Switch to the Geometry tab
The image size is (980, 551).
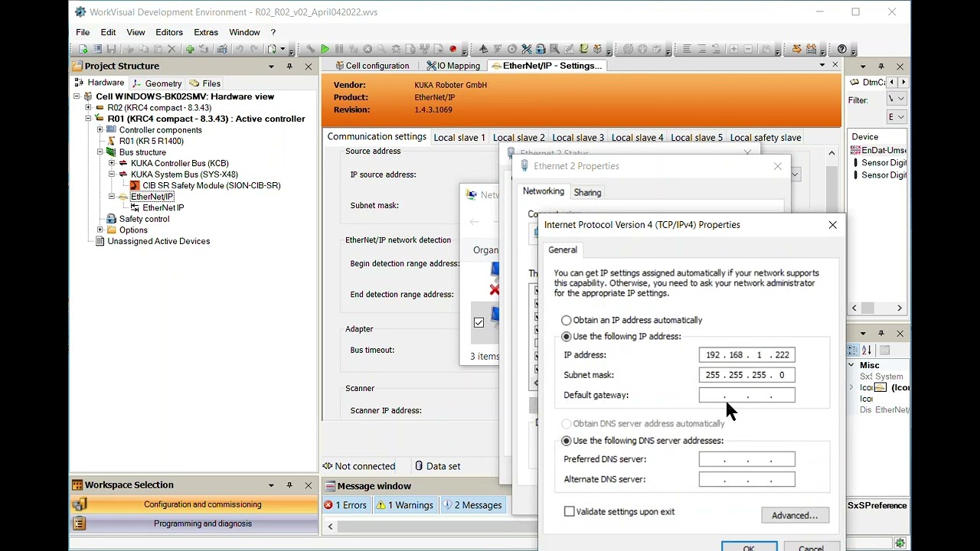coord(158,83)
